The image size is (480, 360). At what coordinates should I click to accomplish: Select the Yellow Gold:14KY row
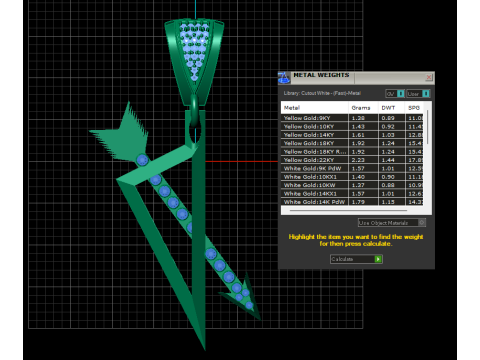[x=352, y=135]
